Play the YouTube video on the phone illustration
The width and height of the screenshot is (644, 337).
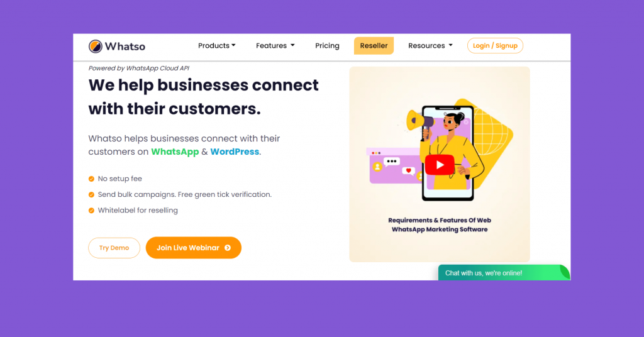440,165
